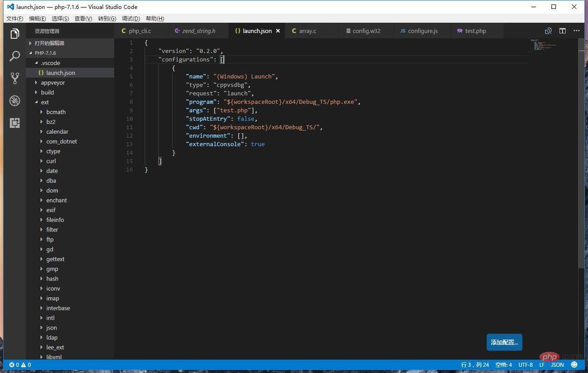
Task: Expand the interbase folder
Action: coord(70,308)
